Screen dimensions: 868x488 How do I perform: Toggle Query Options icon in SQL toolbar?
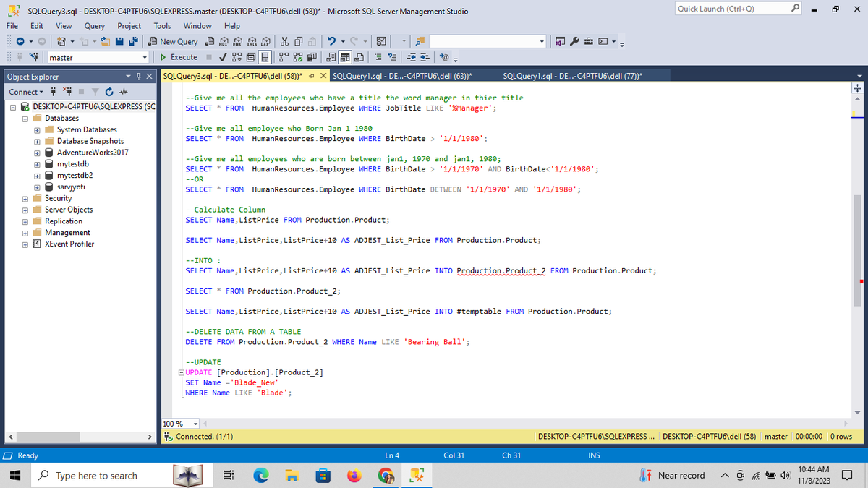coord(250,57)
